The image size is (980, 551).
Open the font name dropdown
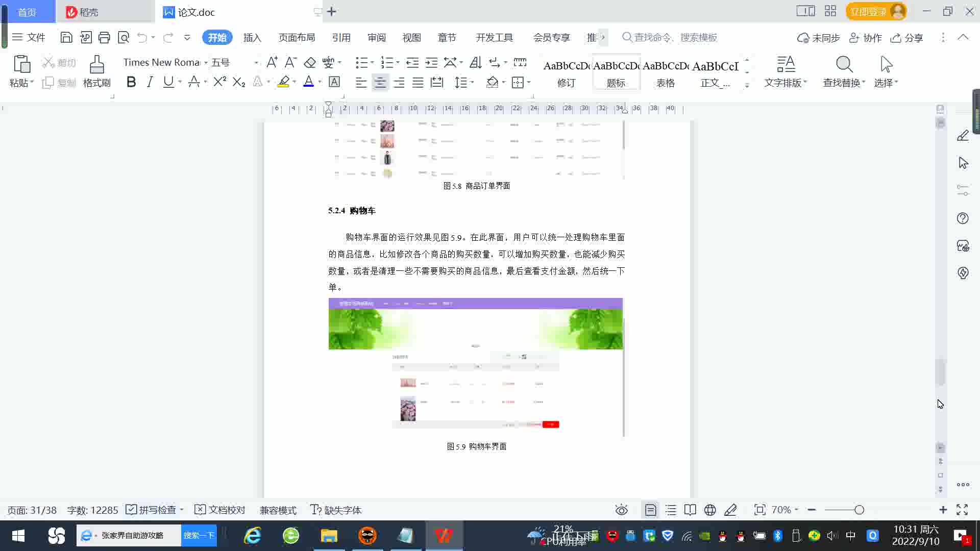(206, 63)
